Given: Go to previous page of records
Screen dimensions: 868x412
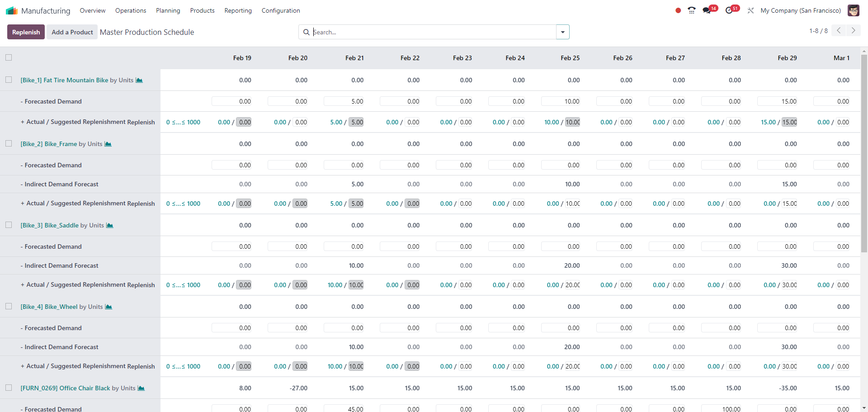Looking at the screenshot, I should [x=839, y=30].
